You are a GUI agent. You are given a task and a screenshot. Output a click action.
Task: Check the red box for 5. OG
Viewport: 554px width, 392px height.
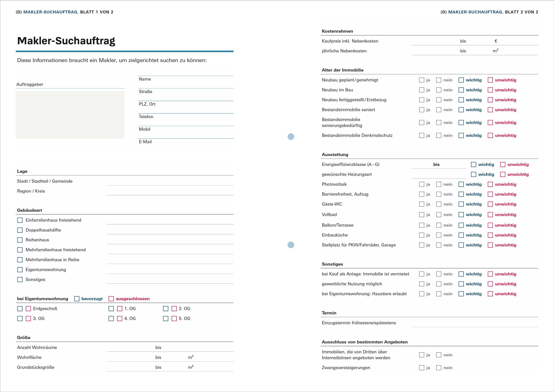tap(174, 319)
